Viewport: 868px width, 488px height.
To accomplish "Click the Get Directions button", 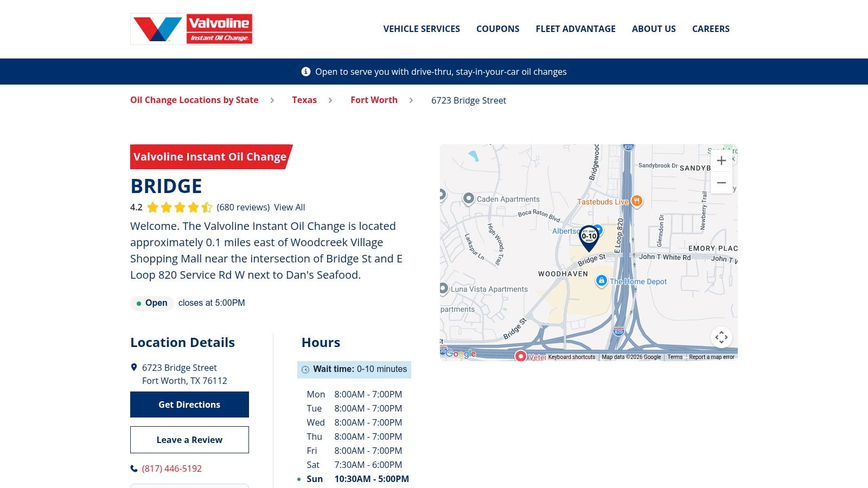I will click(x=189, y=404).
